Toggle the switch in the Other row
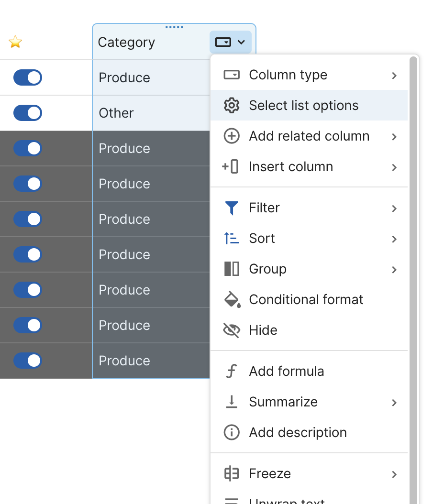The width and height of the screenshot is (444, 504). [28, 113]
